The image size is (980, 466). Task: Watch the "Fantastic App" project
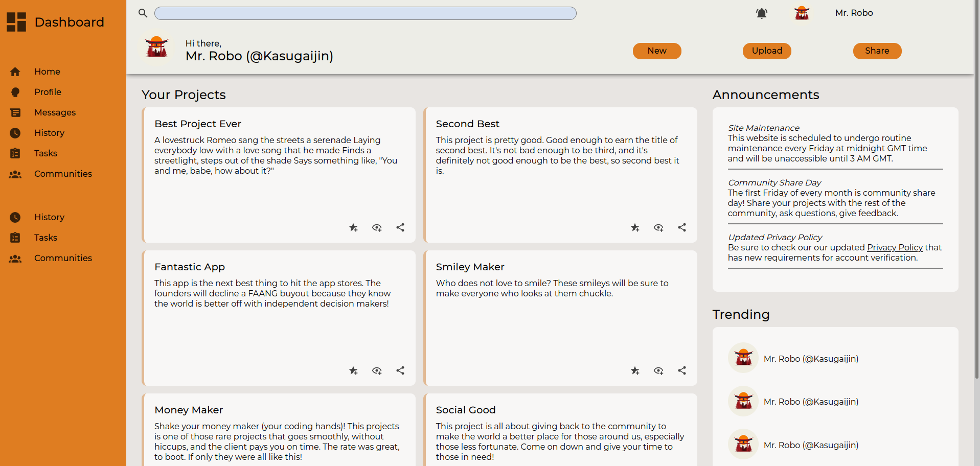377,370
